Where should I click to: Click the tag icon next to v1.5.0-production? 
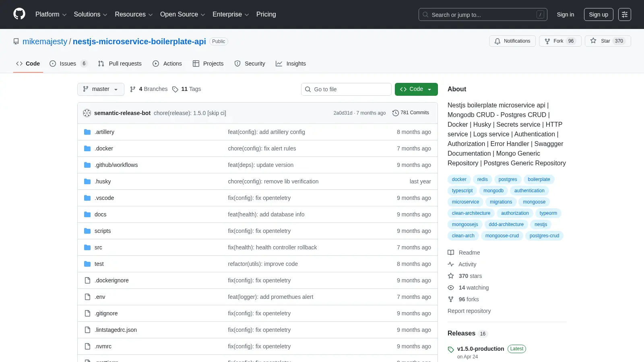point(451,350)
